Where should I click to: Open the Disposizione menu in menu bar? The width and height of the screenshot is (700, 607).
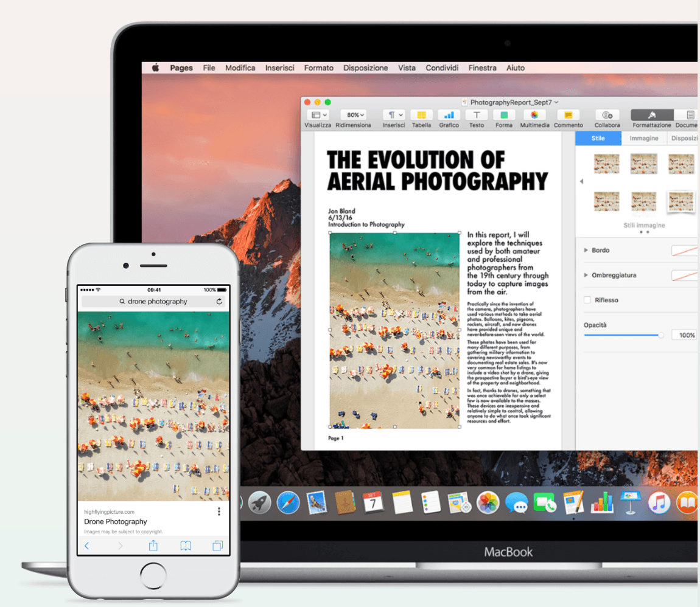coord(366,68)
